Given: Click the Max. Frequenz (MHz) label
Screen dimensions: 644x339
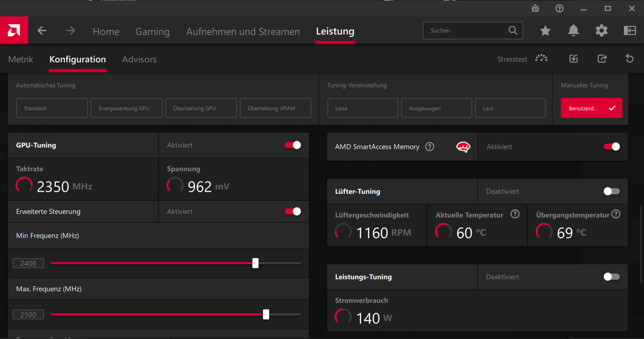Looking at the screenshot, I should [x=49, y=289].
